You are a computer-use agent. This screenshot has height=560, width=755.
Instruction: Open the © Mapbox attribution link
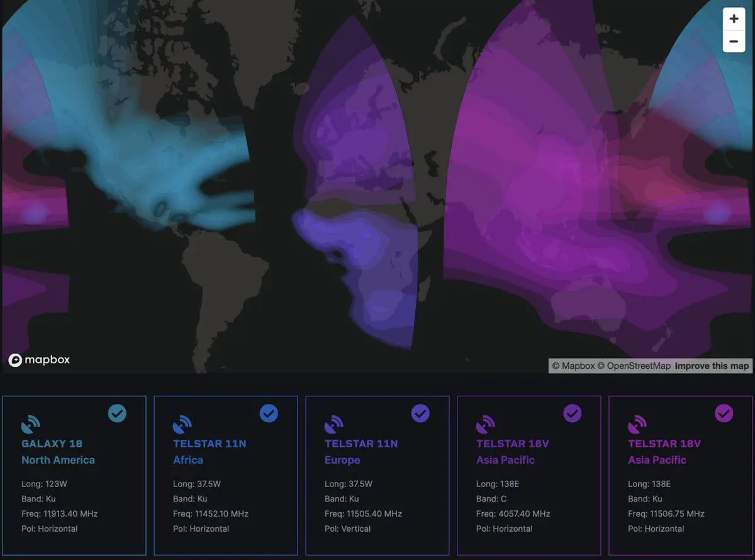[573, 366]
